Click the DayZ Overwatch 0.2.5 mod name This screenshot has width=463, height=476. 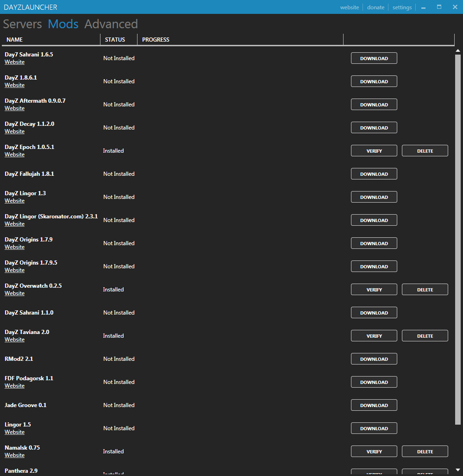33,286
